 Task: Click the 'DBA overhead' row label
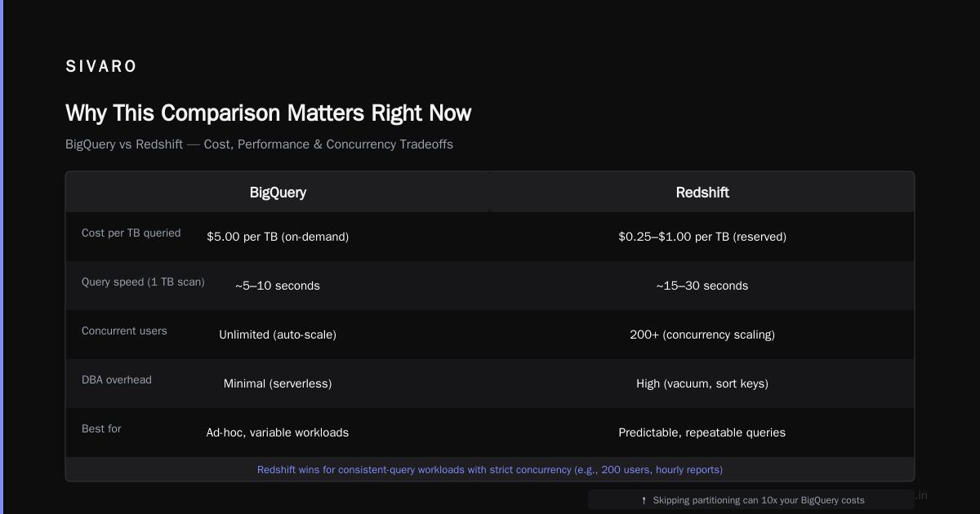pos(117,379)
